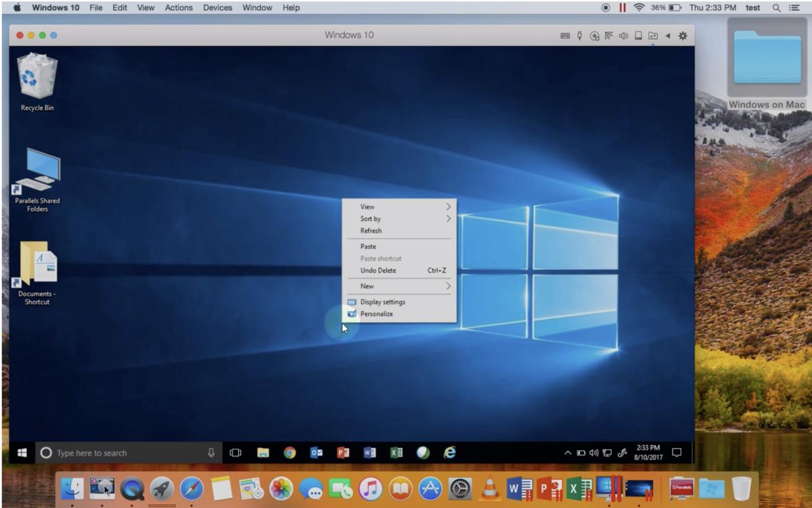Click the Windows tray volume icon

point(593,453)
